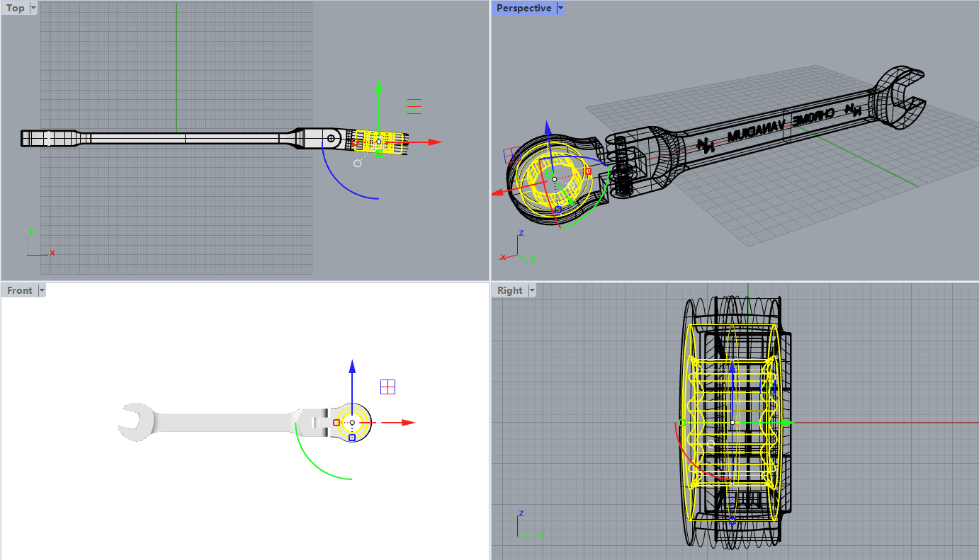
Task: Open the Perspective viewport menu arrow
Action: click(560, 8)
